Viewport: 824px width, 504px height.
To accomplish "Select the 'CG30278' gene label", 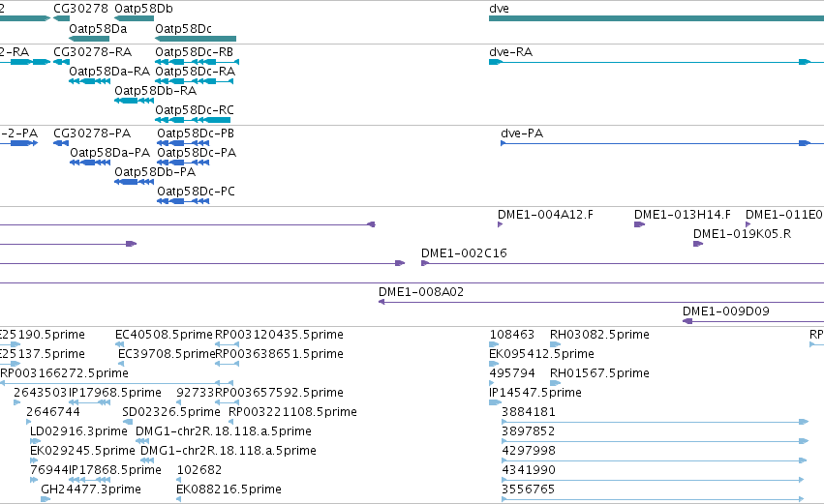I will (80, 9).
